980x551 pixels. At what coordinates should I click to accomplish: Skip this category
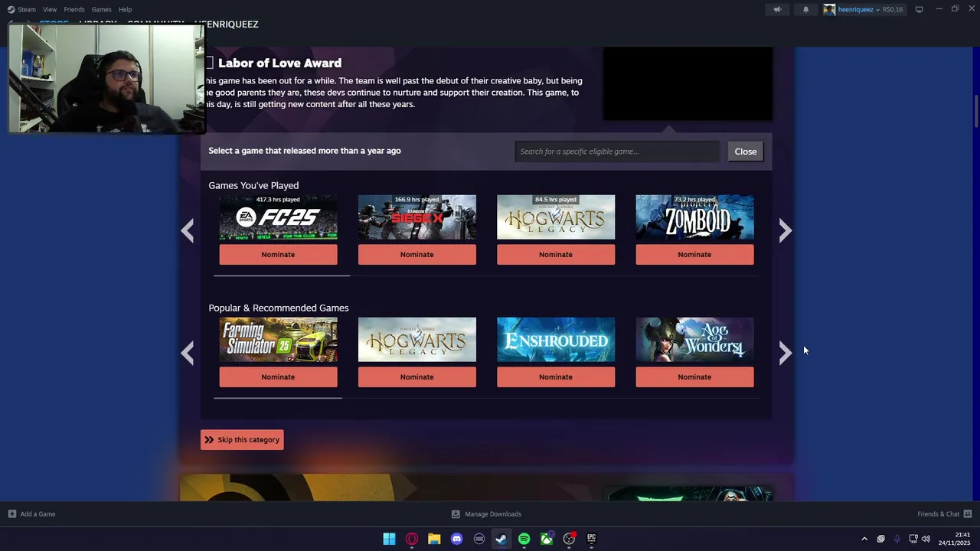[x=242, y=440]
